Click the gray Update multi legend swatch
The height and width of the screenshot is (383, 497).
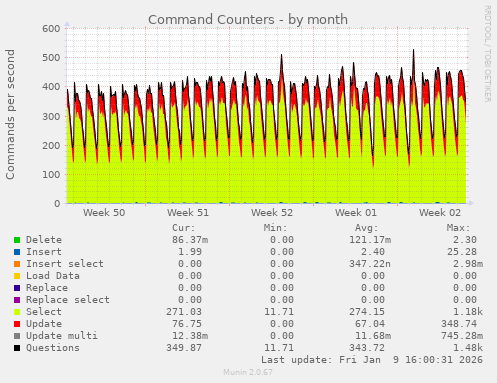[x=17, y=336]
